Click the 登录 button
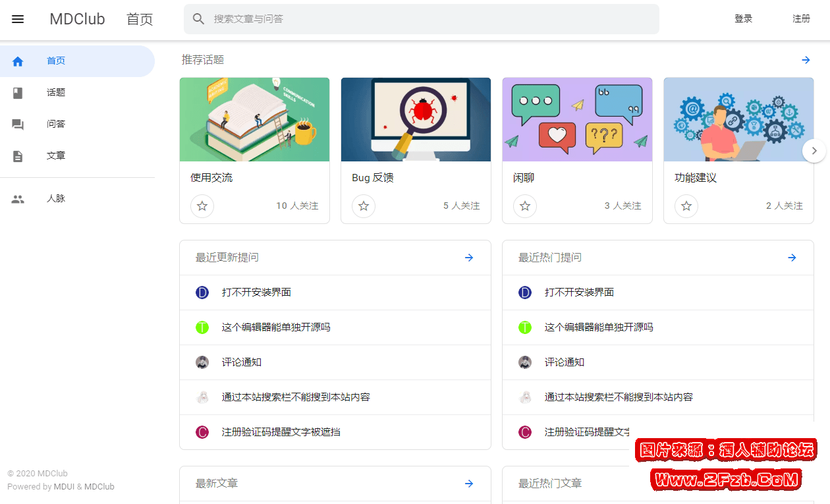This screenshot has height=504, width=830. 743,19
